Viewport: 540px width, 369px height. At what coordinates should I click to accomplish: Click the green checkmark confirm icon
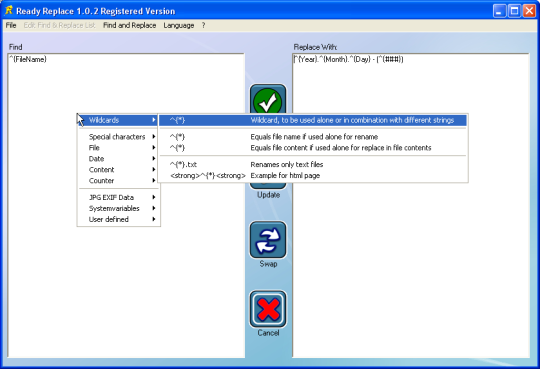coord(268,99)
